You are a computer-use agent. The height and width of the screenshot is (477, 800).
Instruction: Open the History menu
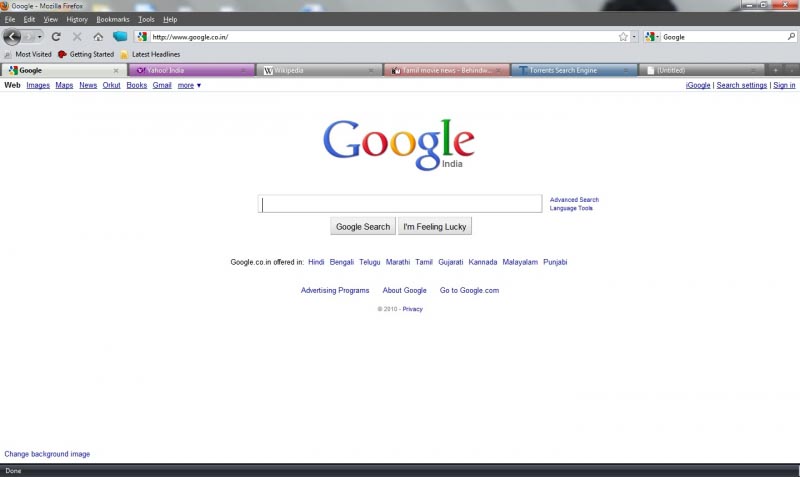point(77,19)
